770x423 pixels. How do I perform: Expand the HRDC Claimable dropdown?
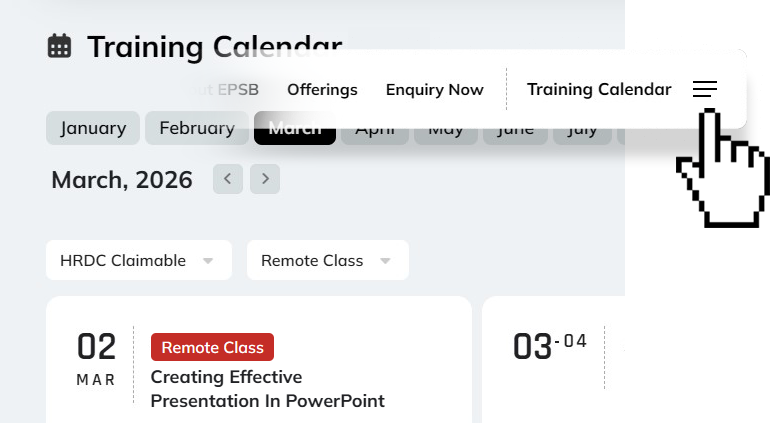139,260
